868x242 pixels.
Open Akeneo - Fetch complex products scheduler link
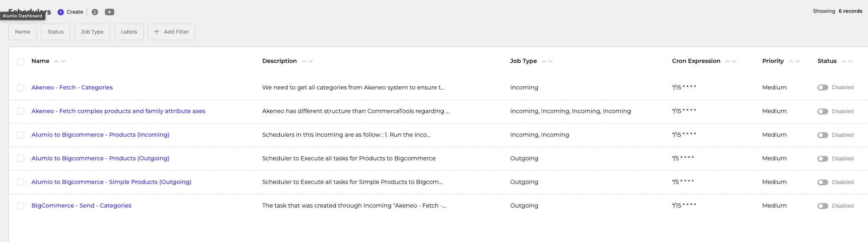[118, 111]
